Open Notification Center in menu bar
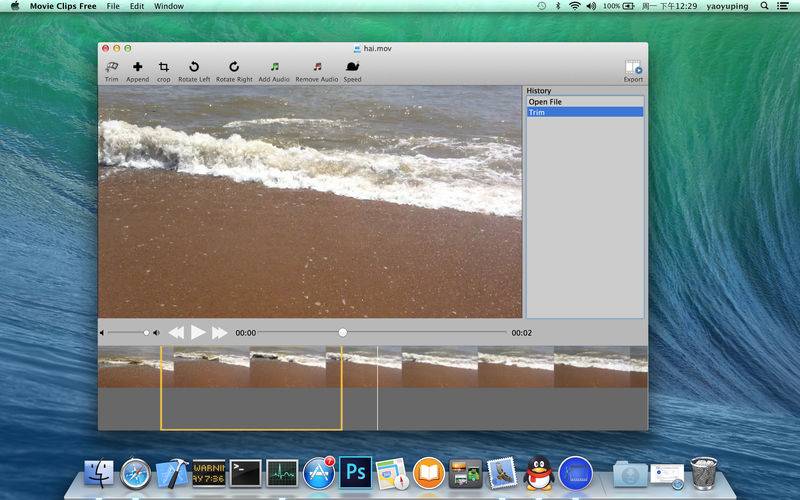Viewport: 800px width, 500px height. pyautogui.click(x=782, y=6)
